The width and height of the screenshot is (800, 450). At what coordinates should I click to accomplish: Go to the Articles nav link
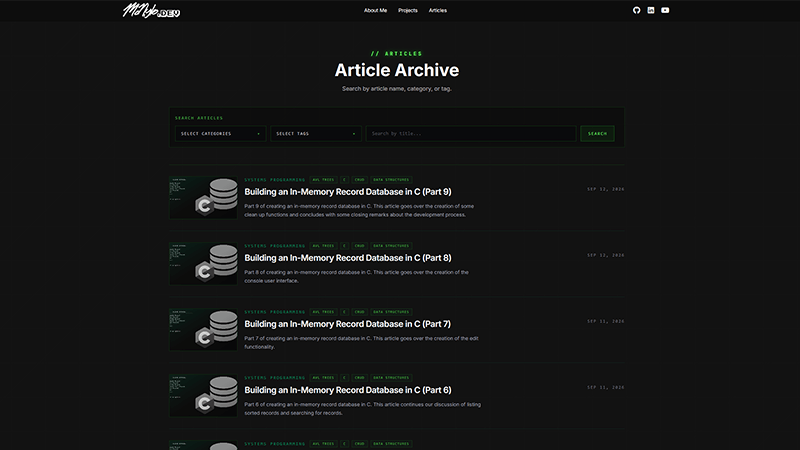(x=437, y=10)
